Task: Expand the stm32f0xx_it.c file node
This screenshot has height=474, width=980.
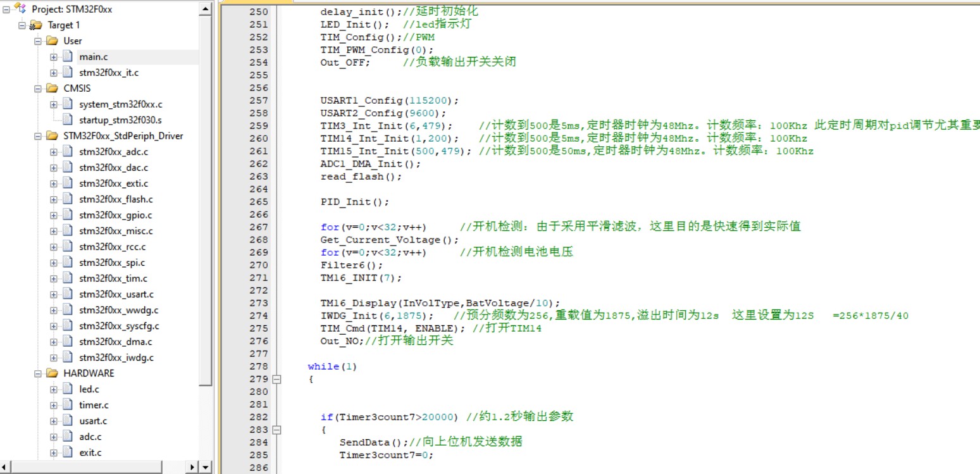Action: click(x=54, y=73)
